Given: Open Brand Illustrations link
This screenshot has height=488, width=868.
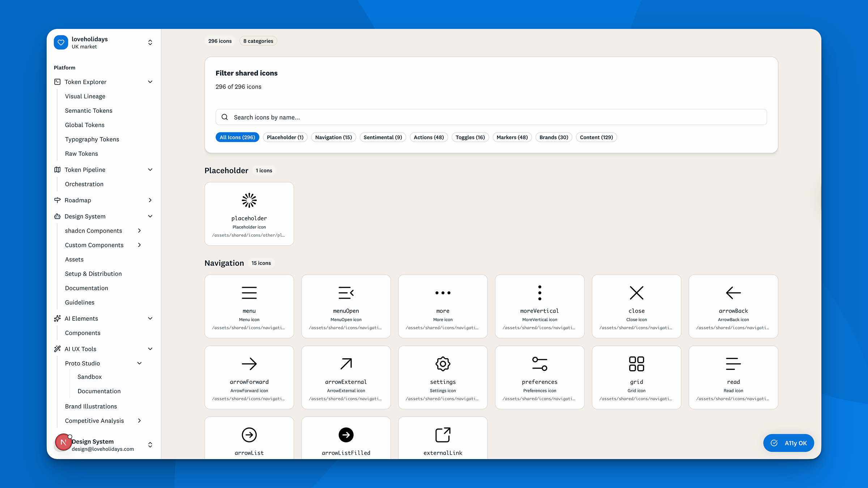Looking at the screenshot, I should click(x=91, y=406).
